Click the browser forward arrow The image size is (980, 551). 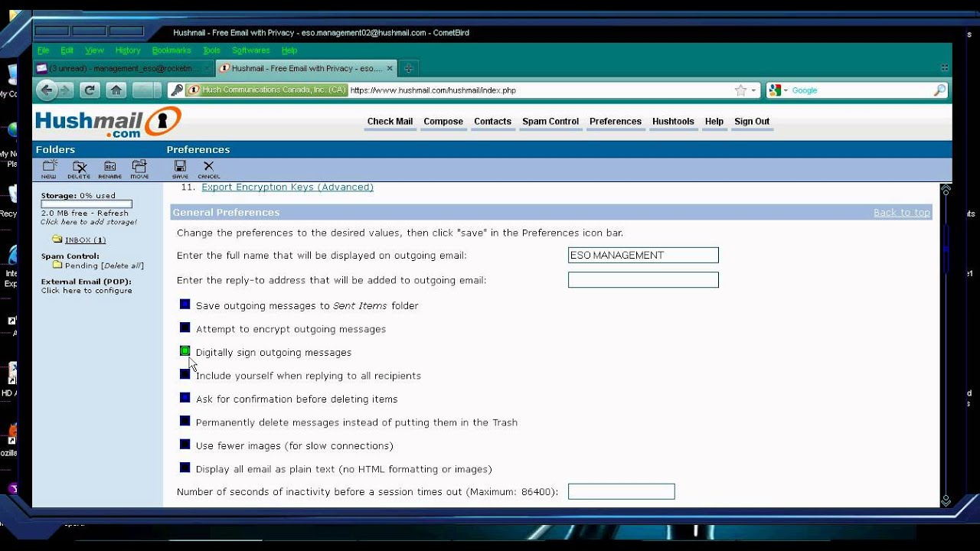[65, 90]
